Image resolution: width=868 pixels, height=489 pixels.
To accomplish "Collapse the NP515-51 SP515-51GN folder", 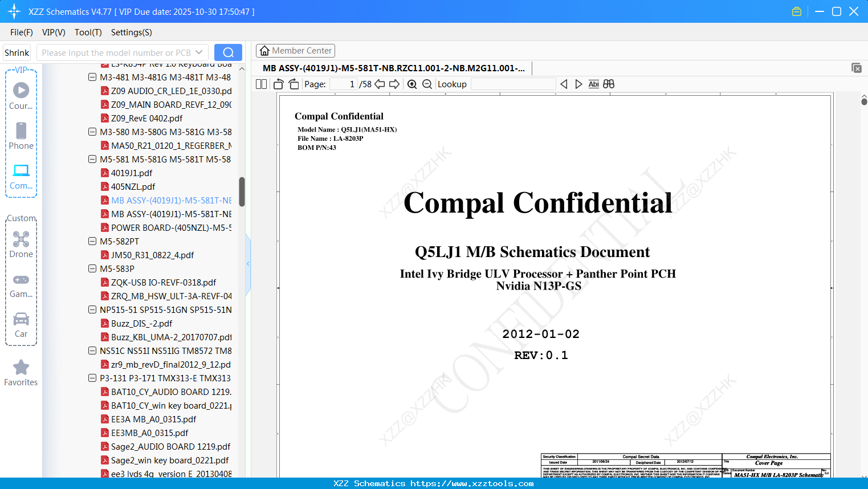I will [x=92, y=309].
